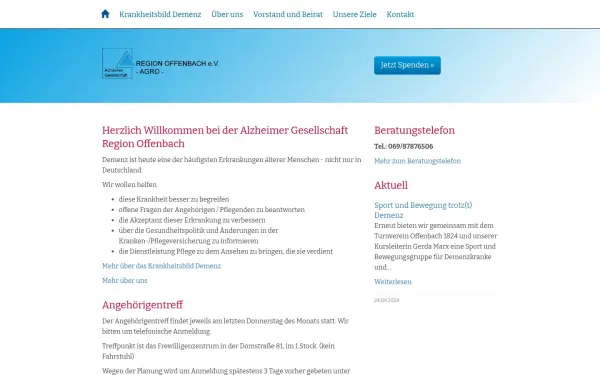Click paragraph starting 'Der Angehörigentreff findet jeweils'
Image resolution: width=600 pixels, height=375 pixels.
tap(225, 326)
